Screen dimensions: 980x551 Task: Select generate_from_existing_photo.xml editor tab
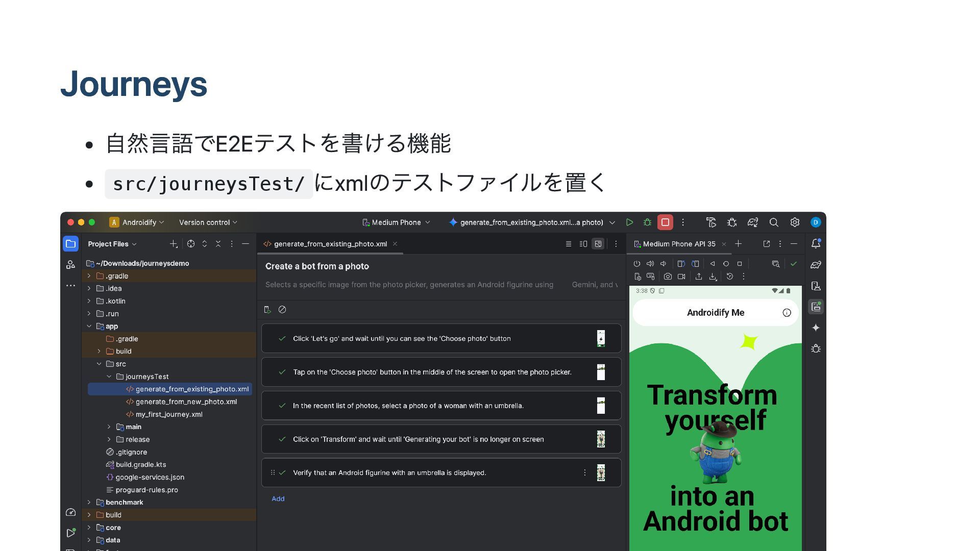click(330, 244)
